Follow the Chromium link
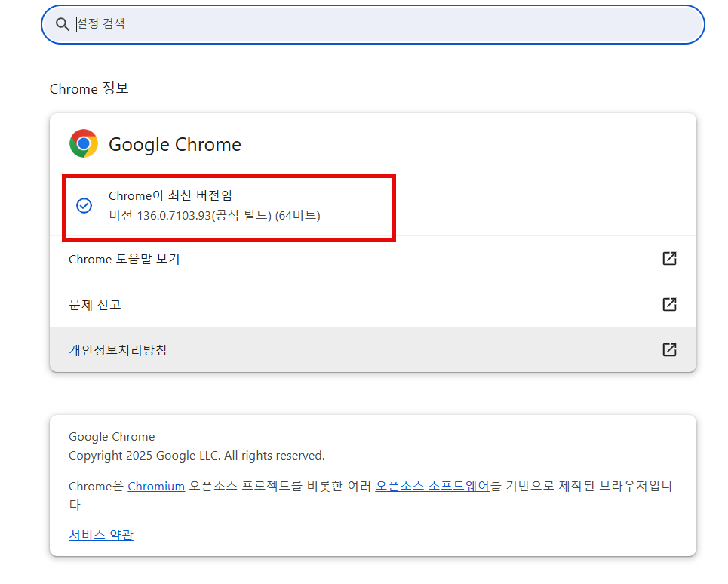This screenshot has height=584, width=728. click(156, 486)
